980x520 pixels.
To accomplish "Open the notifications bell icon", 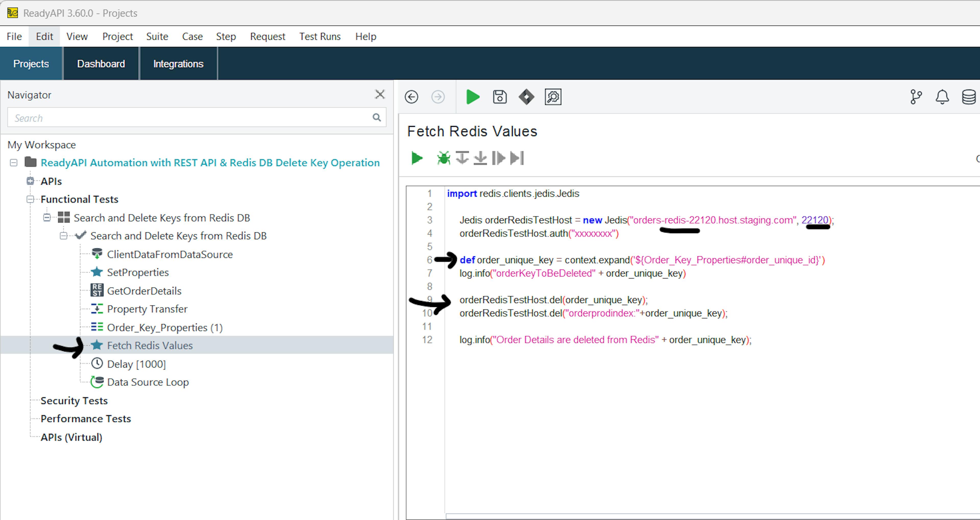I will (x=942, y=97).
